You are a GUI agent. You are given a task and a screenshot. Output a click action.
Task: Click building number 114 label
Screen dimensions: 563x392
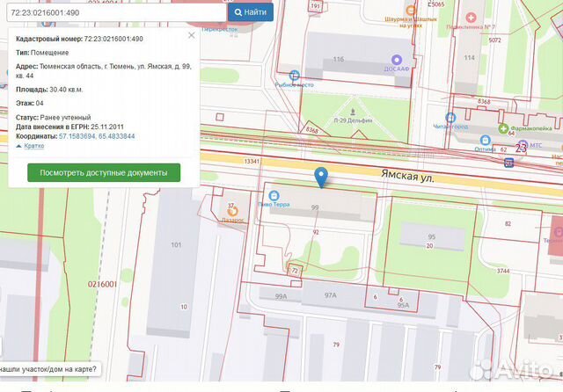click(469, 57)
